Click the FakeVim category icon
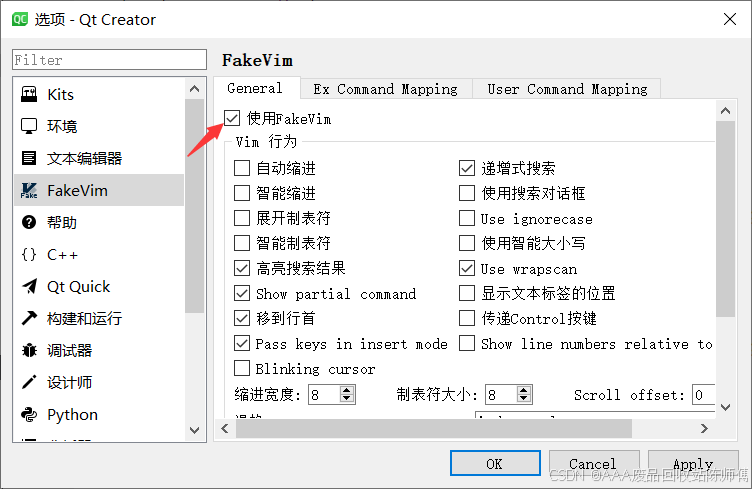 [29, 190]
